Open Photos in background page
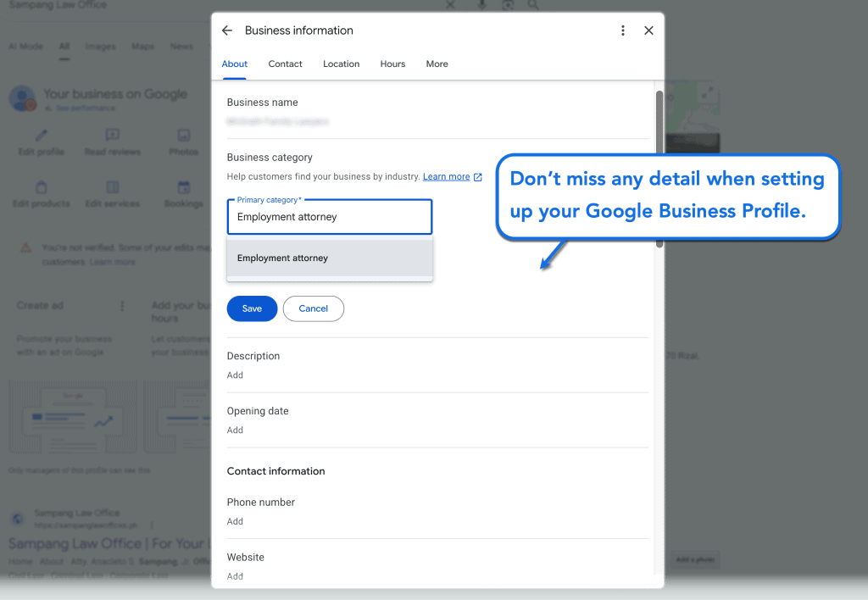This screenshot has width=868, height=600. pyautogui.click(x=183, y=143)
